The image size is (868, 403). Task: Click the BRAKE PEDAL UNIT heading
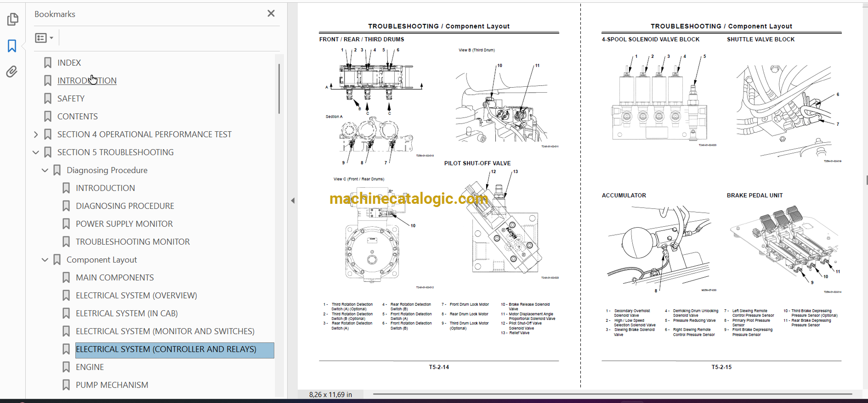click(x=755, y=195)
